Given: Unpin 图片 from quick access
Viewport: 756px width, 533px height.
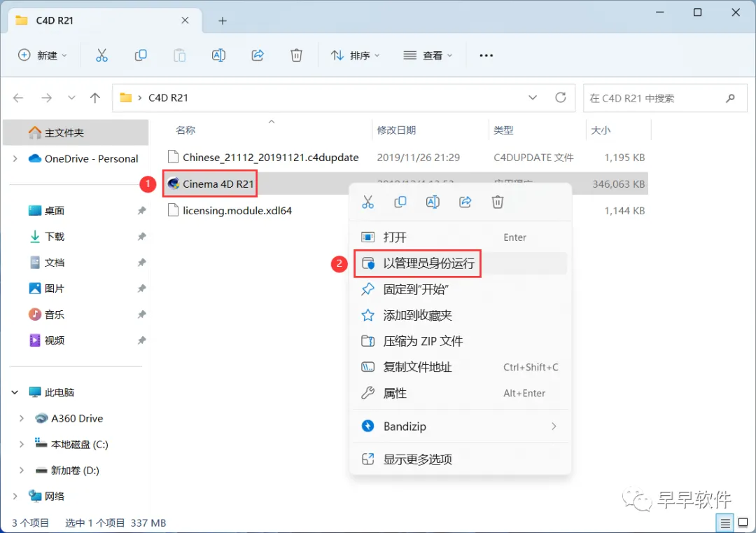Looking at the screenshot, I should pyautogui.click(x=141, y=289).
